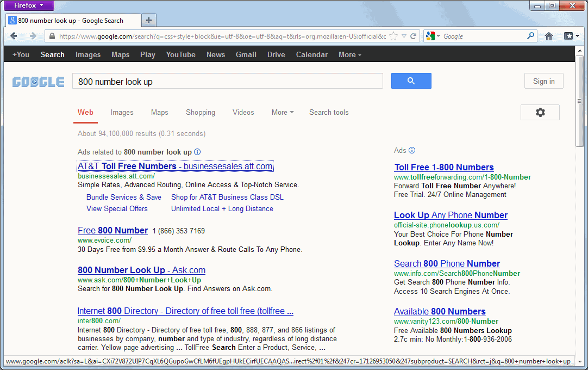Click the magnifier in Firefox search box
The image size is (588, 370).
pos(530,36)
